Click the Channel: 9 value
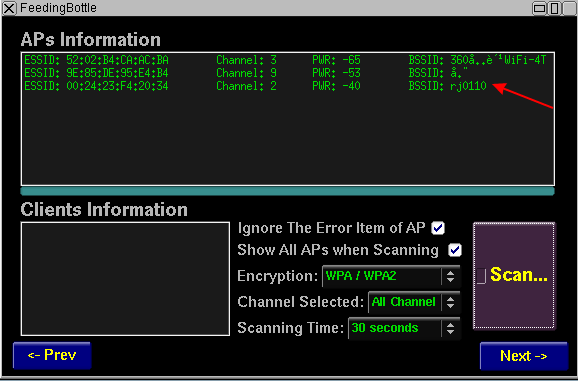The image size is (578, 381). (x=246, y=73)
